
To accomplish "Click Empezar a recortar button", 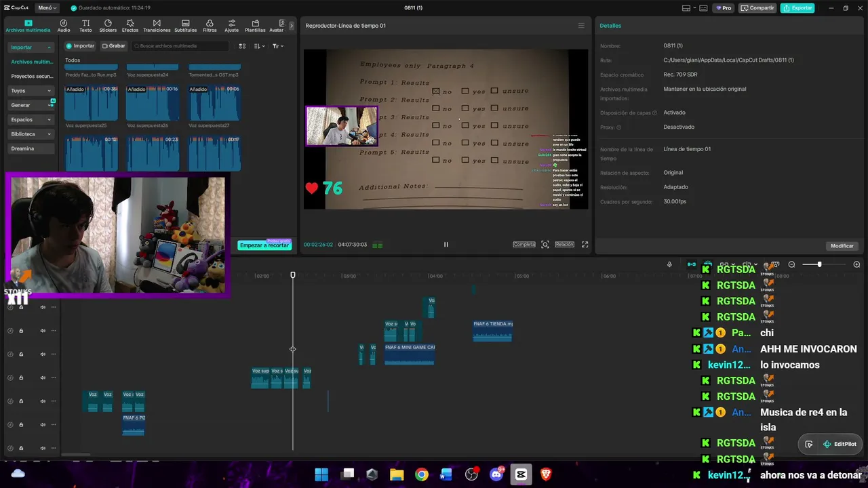I will click(x=264, y=245).
